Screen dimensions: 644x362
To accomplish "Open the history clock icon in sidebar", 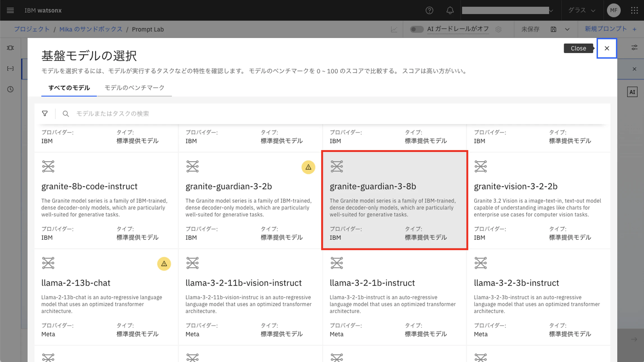I will (x=10, y=89).
